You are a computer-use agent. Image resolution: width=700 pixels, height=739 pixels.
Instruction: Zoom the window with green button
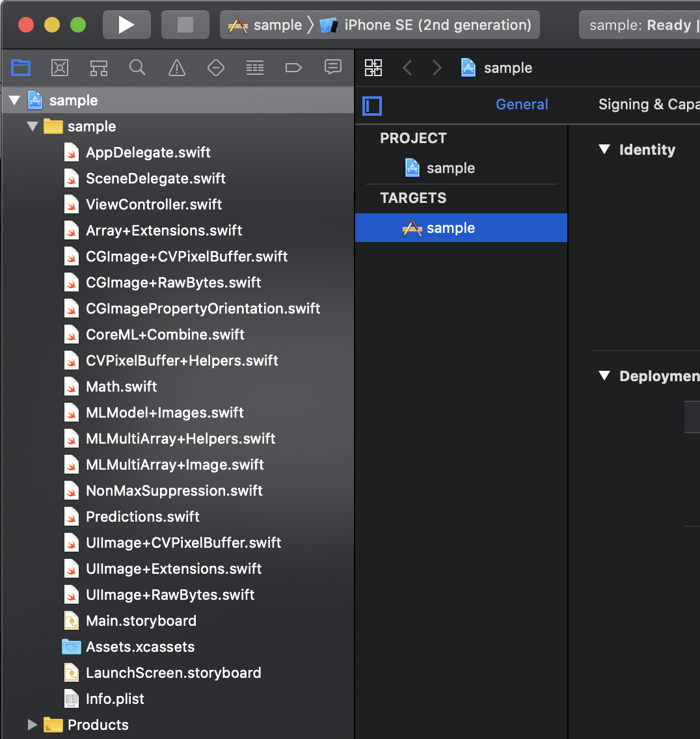(78, 25)
